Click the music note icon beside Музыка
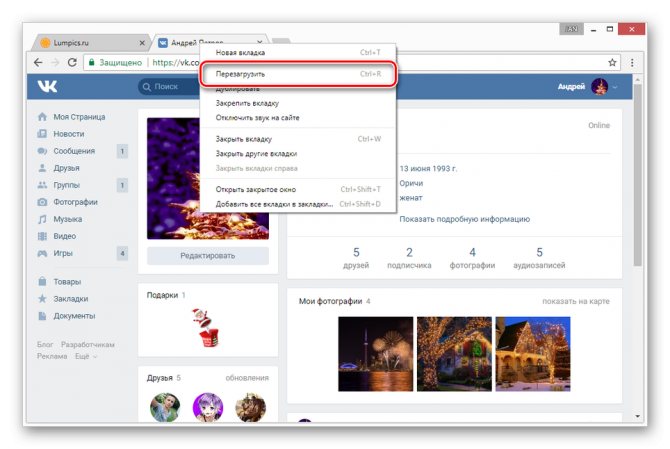 point(42,219)
